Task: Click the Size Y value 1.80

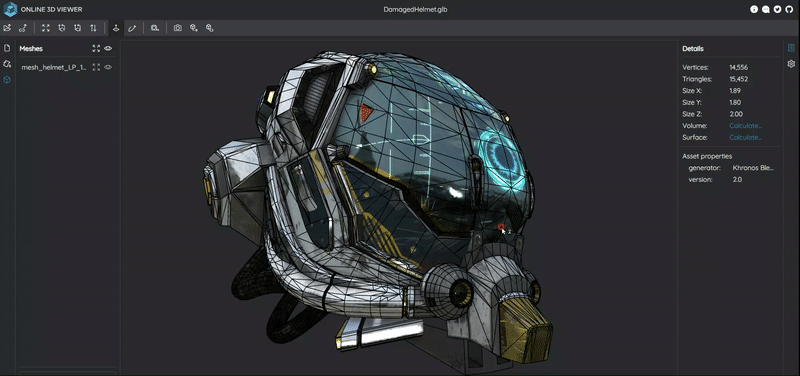Action: (735, 102)
